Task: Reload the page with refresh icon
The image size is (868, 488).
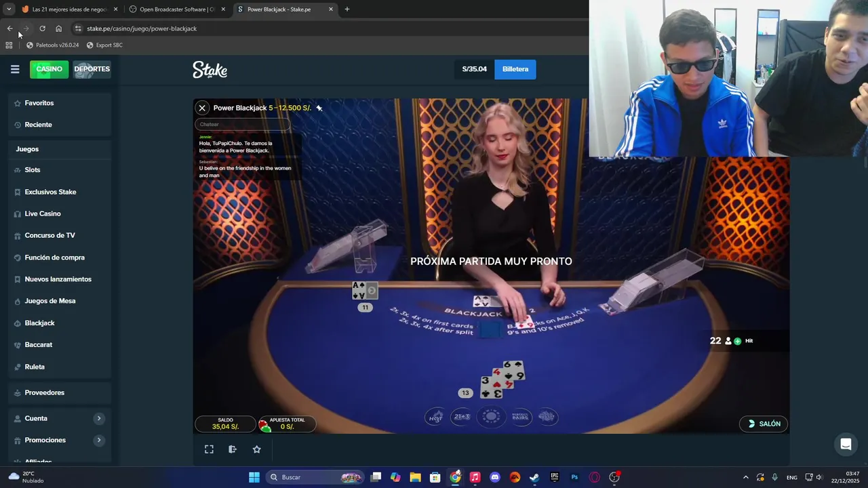Action: (x=42, y=28)
